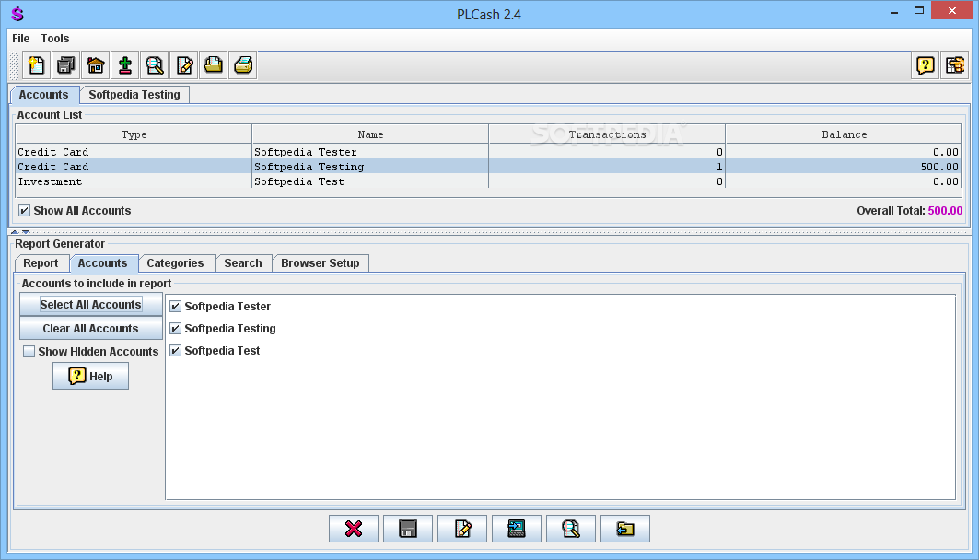
Task: Uncheck Softpedia Test in report accounts
Action: click(x=175, y=351)
